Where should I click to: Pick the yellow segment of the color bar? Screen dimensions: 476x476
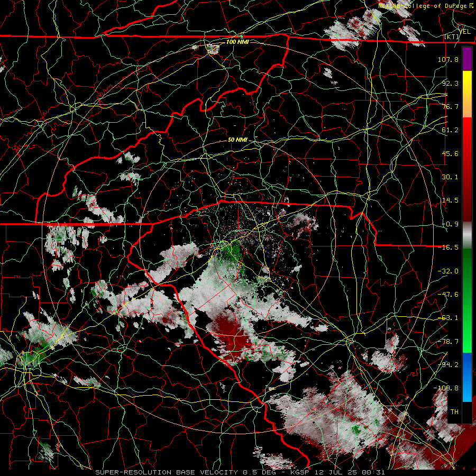click(467, 80)
